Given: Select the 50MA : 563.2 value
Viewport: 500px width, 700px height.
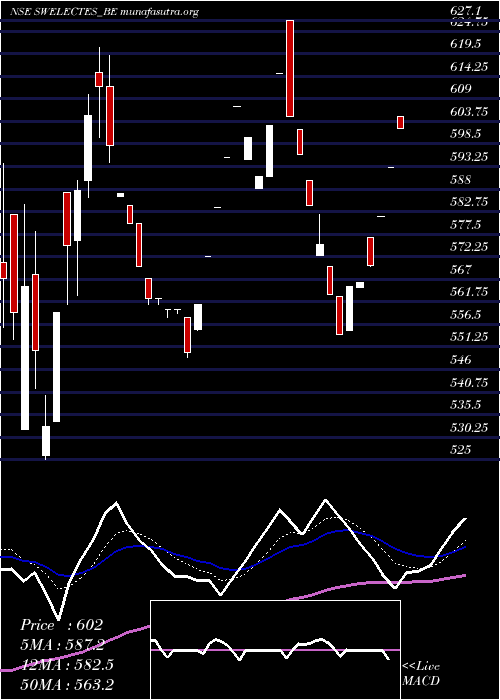Looking at the screenshot, I should click(x=67, y=684).
